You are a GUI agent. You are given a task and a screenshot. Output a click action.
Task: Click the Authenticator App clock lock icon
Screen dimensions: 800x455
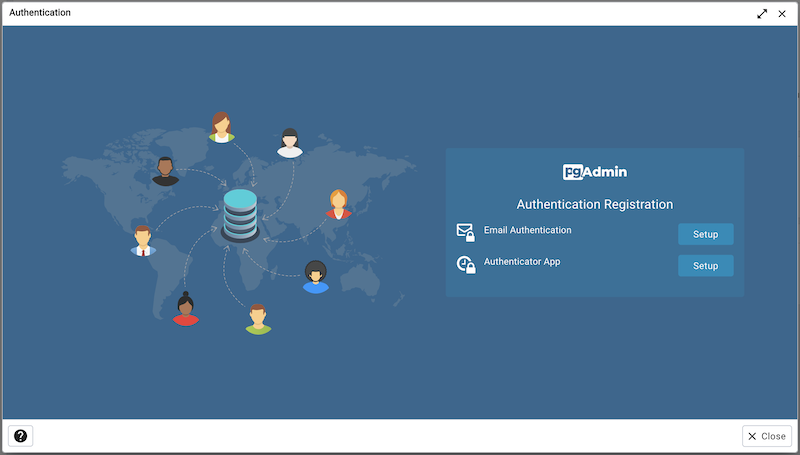point(465,265)
